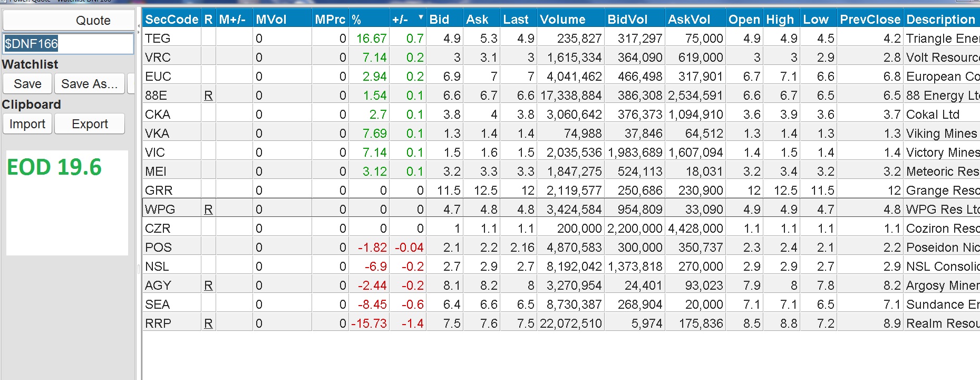
Task: Select the WPG security code
Action: [160, 210]
